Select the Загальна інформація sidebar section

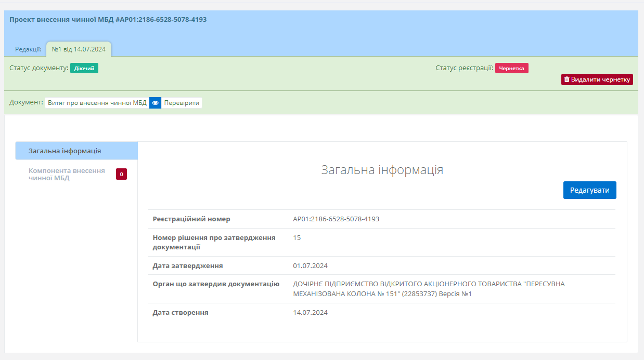[x=65, y=151]
